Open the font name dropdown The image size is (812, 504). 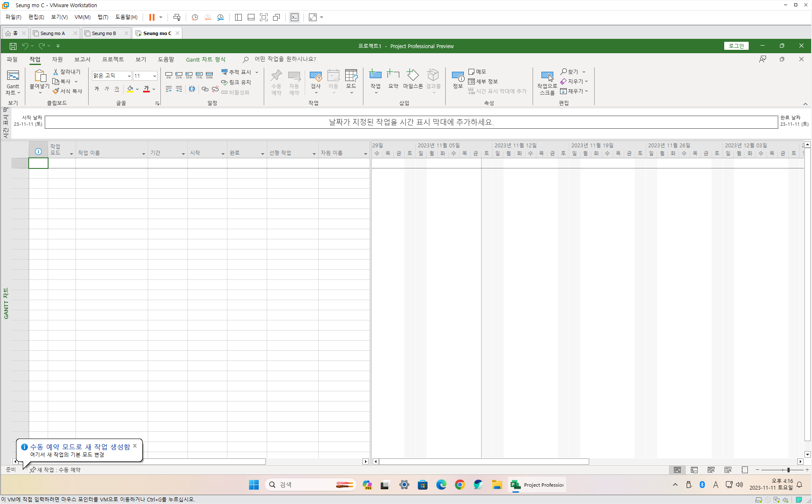click(x=129, y=76)
